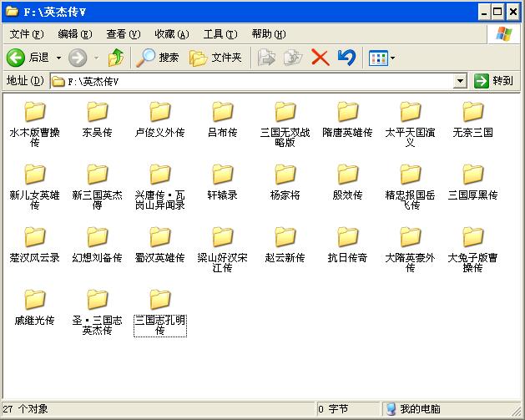Open the 工具(T) menu

[x=220, y=34]
